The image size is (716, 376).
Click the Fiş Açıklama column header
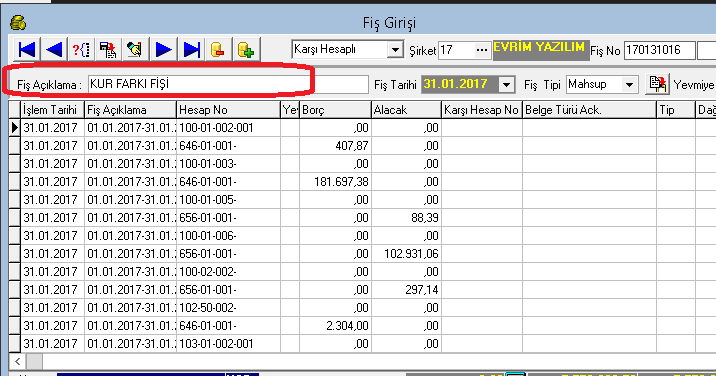[130, 110]
